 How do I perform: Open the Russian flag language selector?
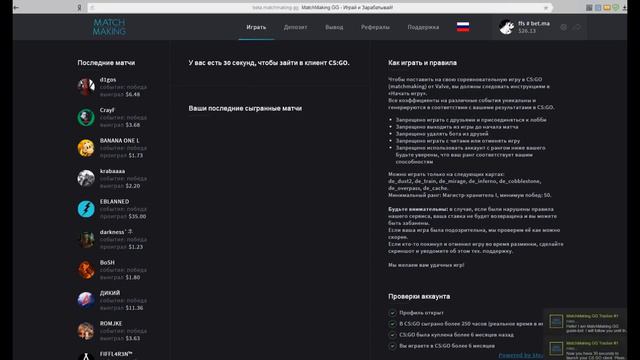[463, 27]
